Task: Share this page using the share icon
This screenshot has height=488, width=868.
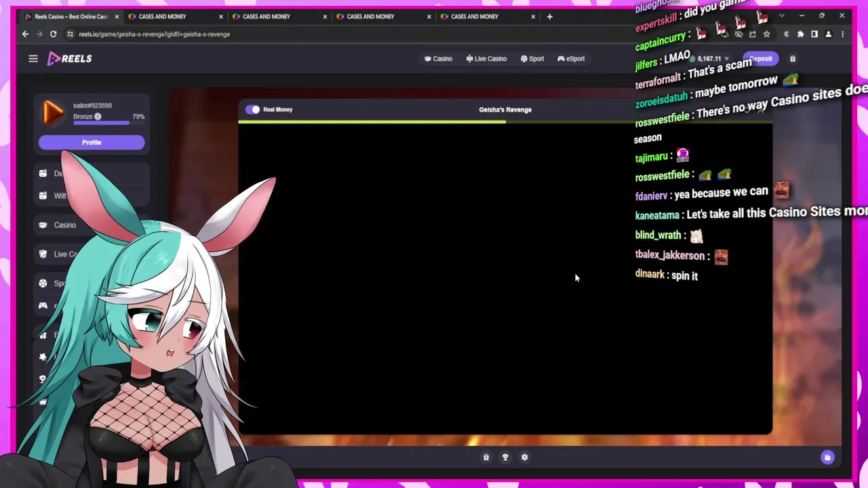Action: coord(753,34)
